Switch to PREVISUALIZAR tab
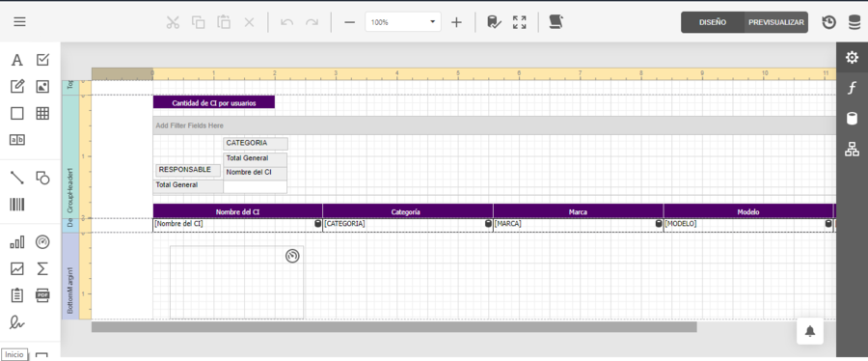The height and width of the screenshot is (361, 868). pyautogui.click(x=776, y=22)
